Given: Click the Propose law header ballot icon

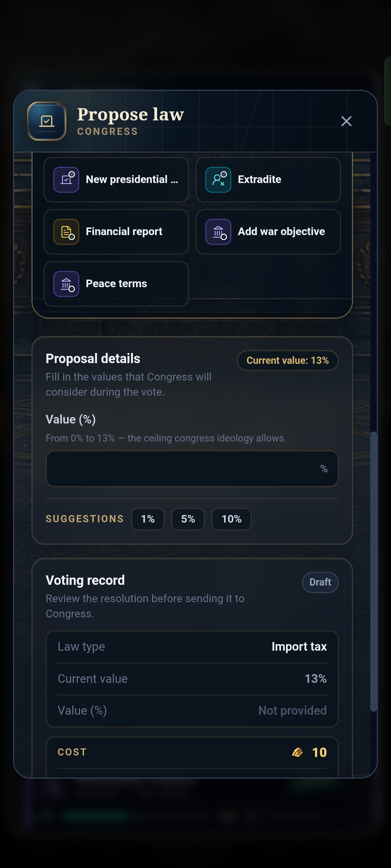Looking at the screenshot, I should click(47, 121).
